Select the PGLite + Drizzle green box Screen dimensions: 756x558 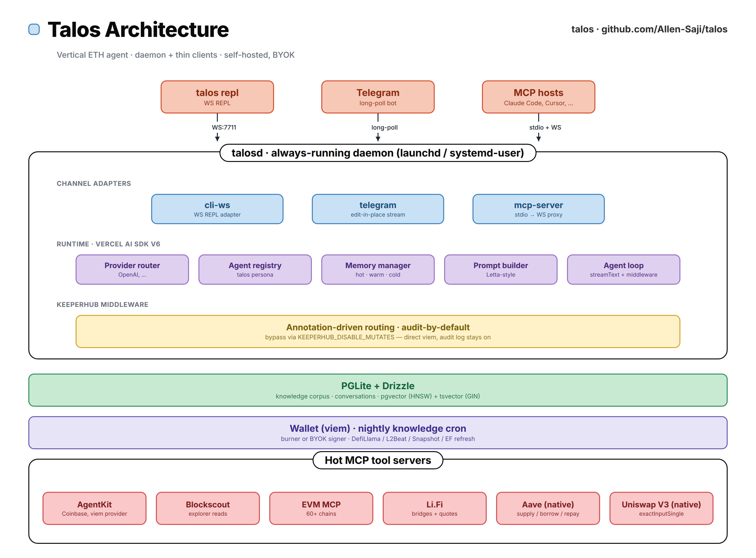point(378,390)
